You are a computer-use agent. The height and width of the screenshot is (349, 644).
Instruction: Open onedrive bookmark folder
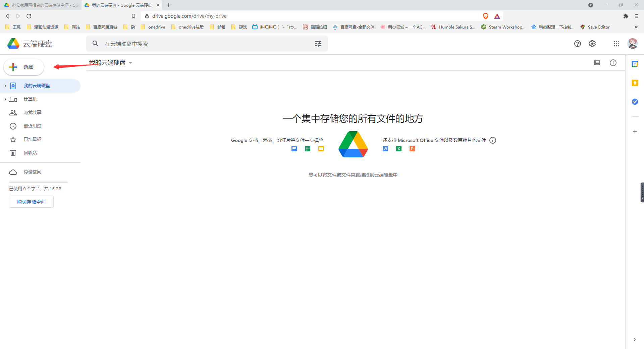tap(153, 27)
